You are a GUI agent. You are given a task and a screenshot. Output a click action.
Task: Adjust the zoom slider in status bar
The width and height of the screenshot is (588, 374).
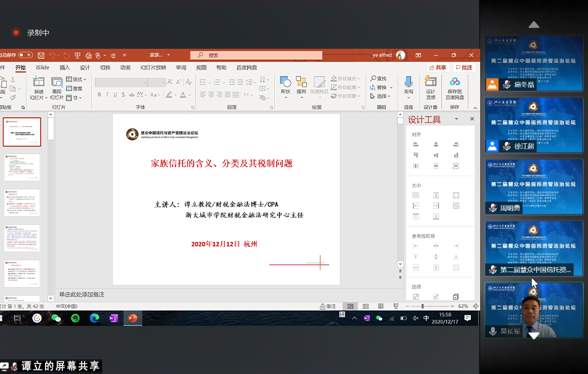(x=423, y=305)
